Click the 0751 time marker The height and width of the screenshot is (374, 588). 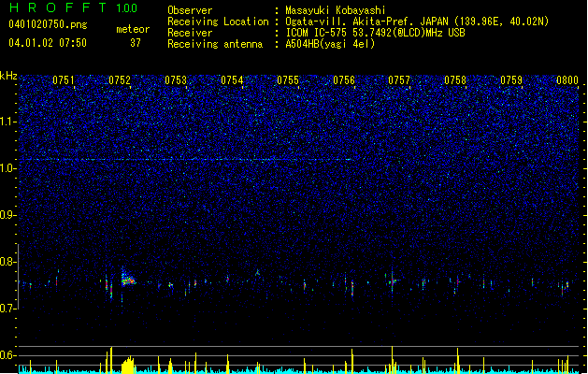64,80
